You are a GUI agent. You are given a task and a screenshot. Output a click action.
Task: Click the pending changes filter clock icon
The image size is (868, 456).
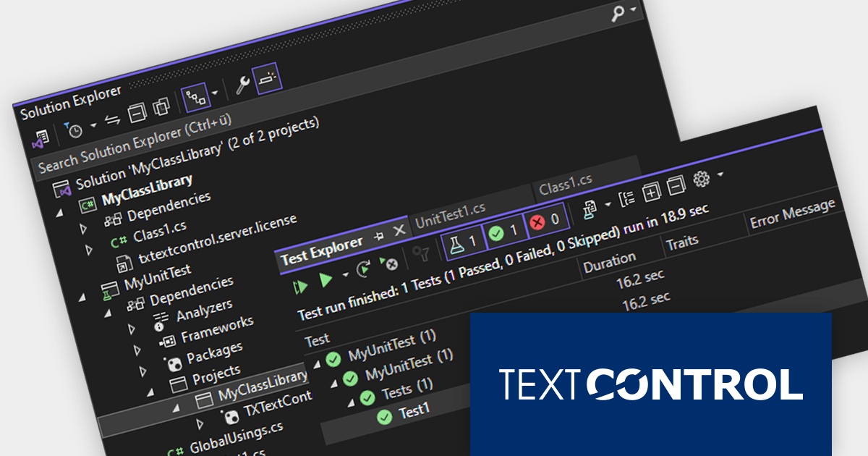tap(72, 129)
